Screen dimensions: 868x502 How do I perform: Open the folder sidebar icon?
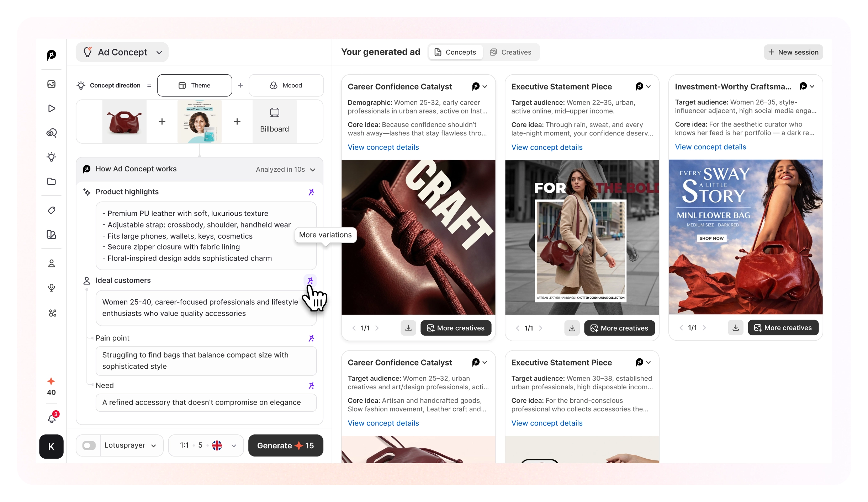pos(52,181)
